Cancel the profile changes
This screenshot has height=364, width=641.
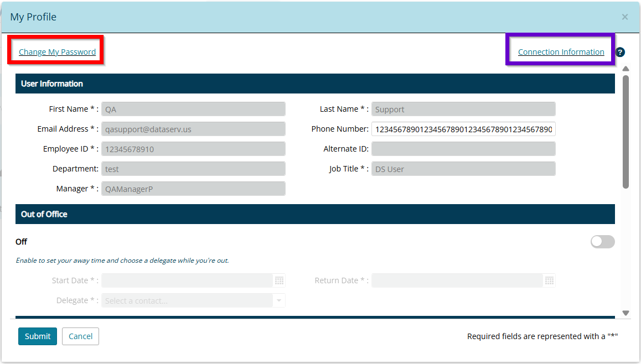pyautogui.click(x=80, y=336)
